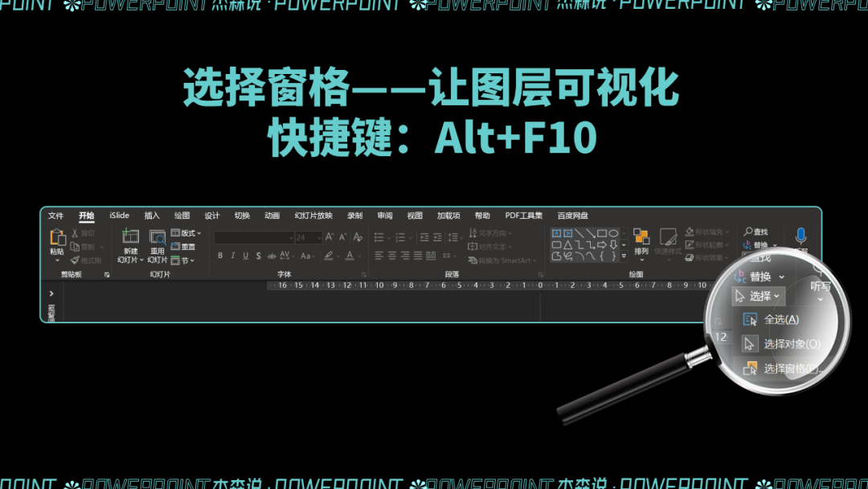Click the increase font size icon
Viewport: 868px width, 489px height.
(330, 237)
